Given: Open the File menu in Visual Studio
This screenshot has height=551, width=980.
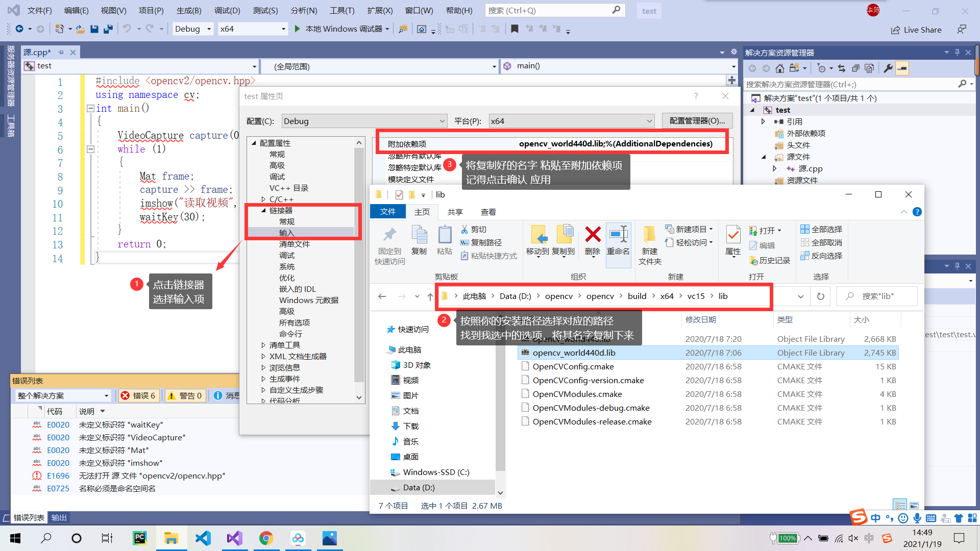Looking at the screenshot, I should 39,11.
